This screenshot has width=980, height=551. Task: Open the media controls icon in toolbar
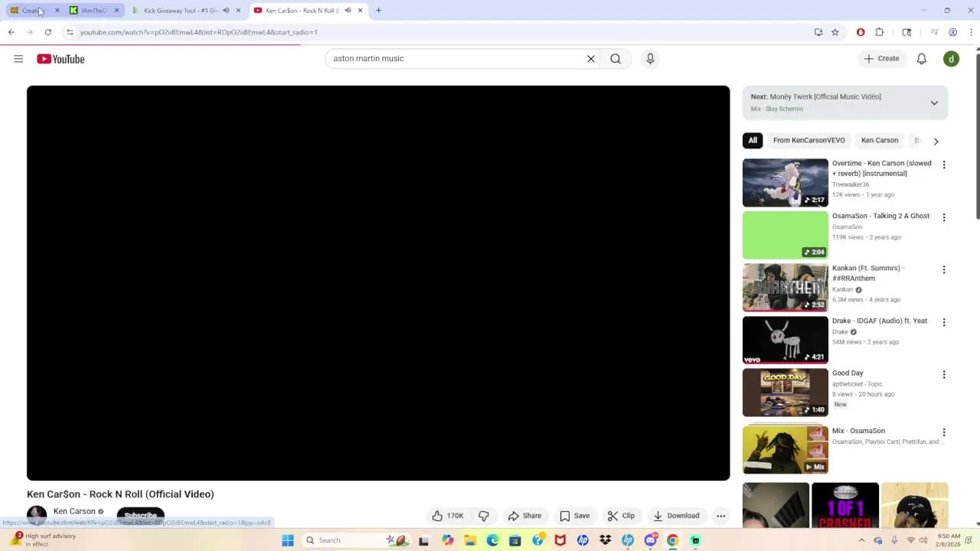[934, 32]
